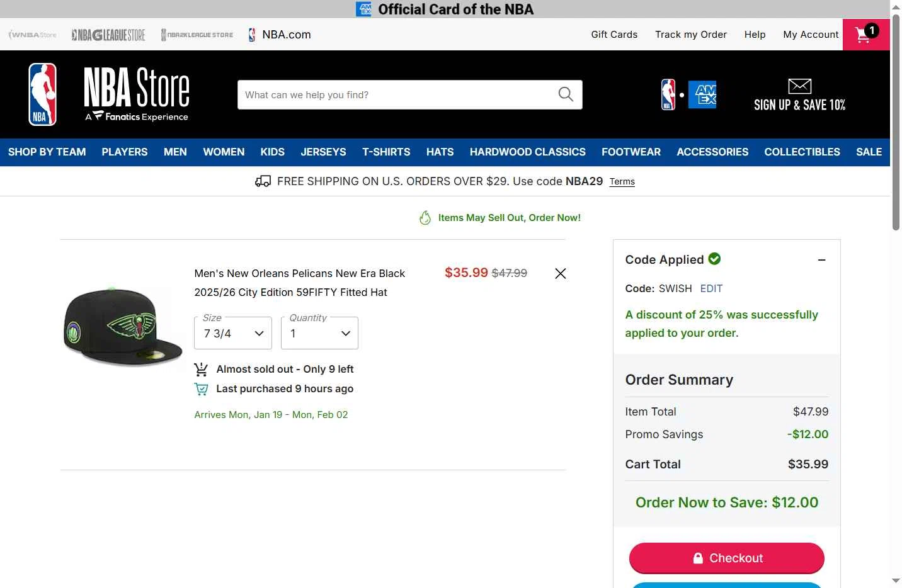Open the Pelicans hat product thumbnail
Screen dimensions: 902x588
pos(123,327)
